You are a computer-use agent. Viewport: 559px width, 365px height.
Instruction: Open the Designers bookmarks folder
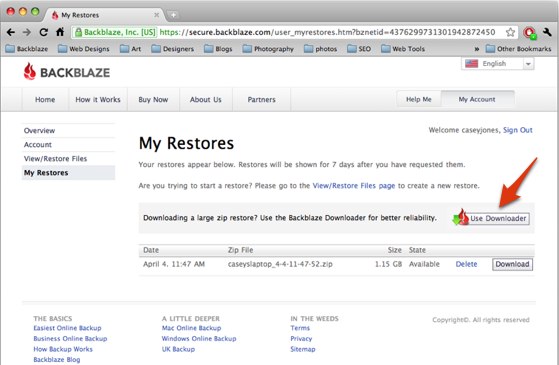click(173, 49)
